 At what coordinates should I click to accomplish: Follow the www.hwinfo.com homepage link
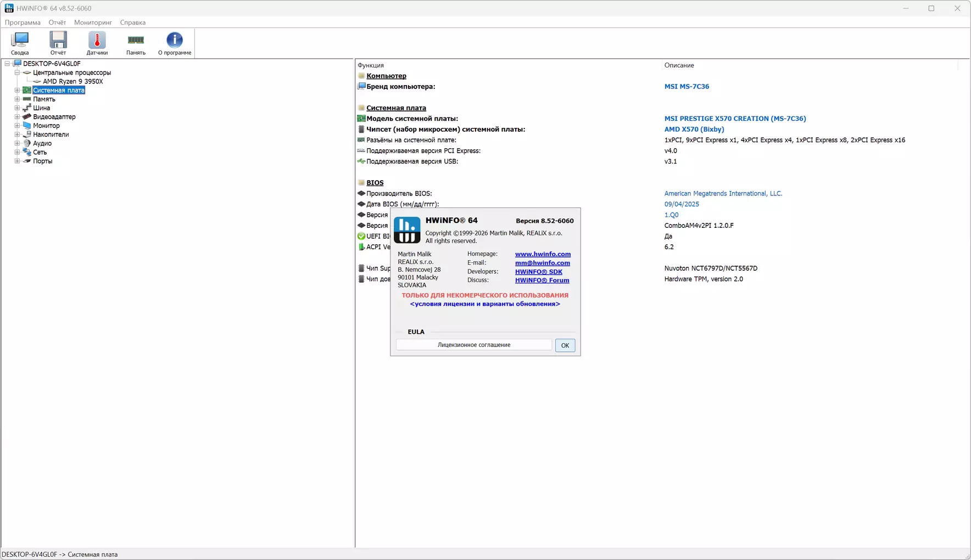(543, 254)
